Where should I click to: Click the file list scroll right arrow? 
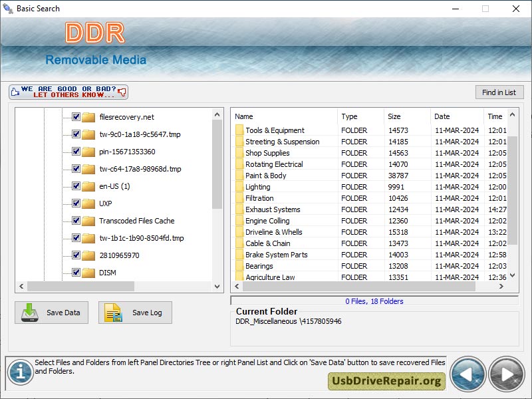click(x=501, y=287)
